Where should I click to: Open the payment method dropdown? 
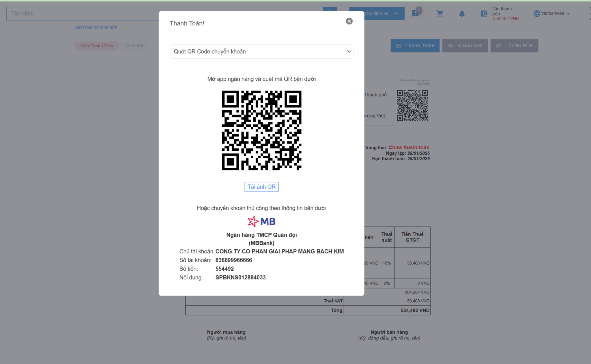click(x=261, y=51)
